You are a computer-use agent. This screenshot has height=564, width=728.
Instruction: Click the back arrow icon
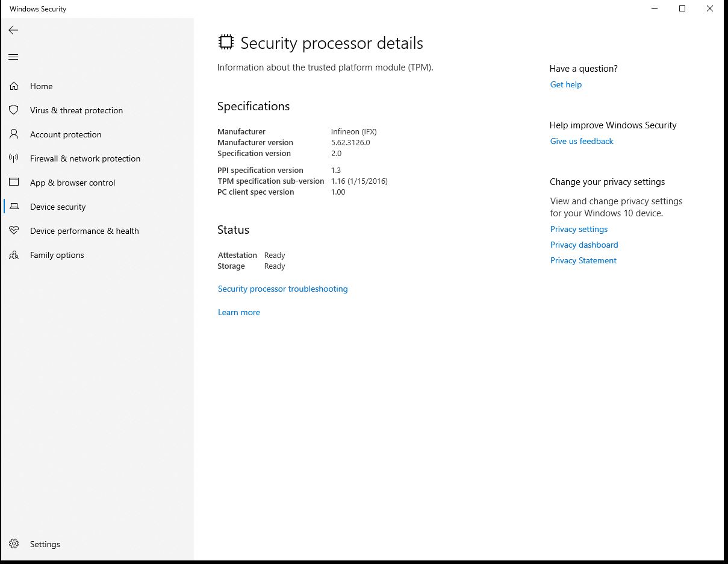pyautogui.click(x=13, y=30)
